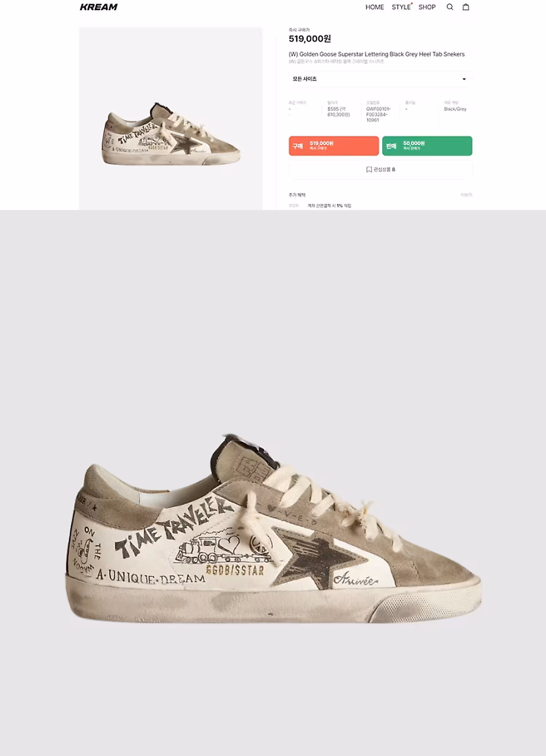Open the shopping bag icon

(466, 7)
